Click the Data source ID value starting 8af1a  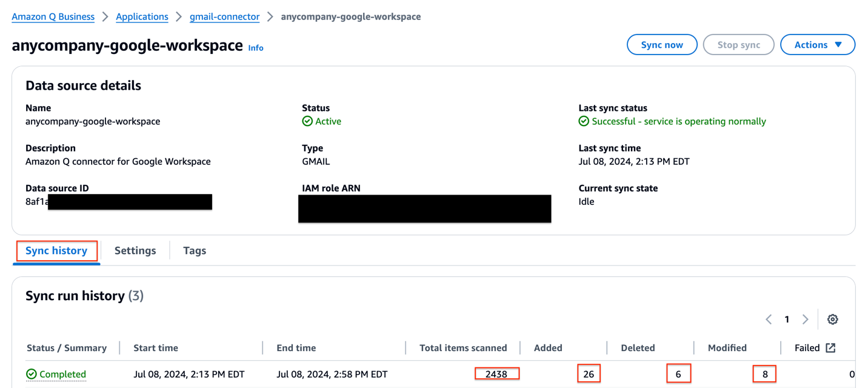36,201
